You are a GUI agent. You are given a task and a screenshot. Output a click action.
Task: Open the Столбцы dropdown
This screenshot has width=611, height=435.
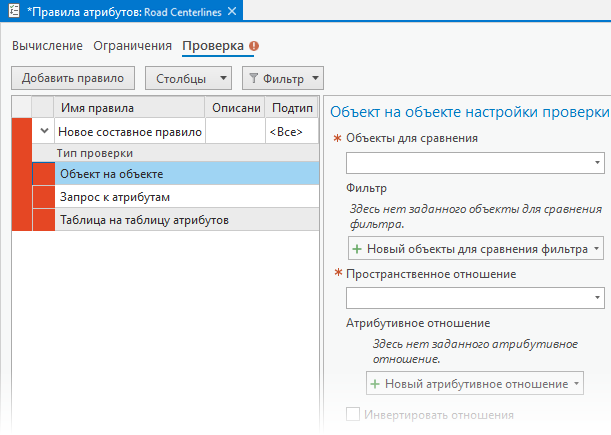point(189,78)
